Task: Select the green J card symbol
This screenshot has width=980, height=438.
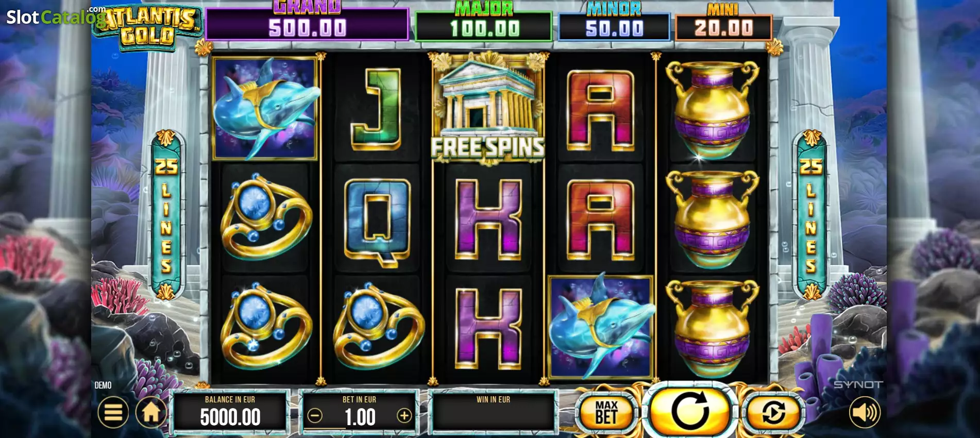Action: (377, 109)
